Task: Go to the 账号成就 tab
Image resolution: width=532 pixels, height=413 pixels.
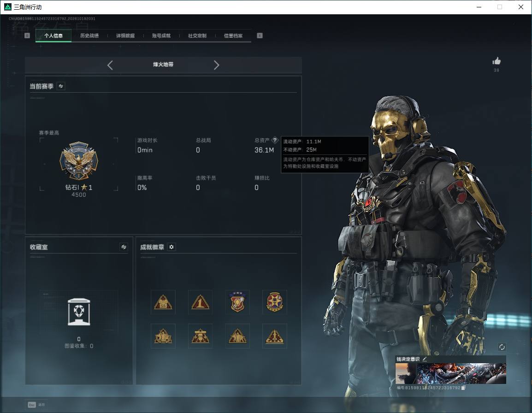Action: (x=161, y=35)
